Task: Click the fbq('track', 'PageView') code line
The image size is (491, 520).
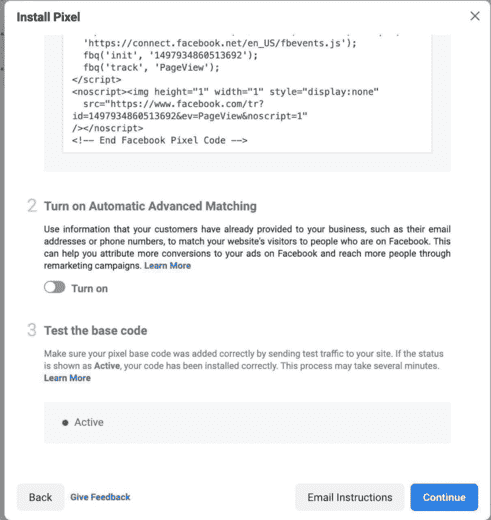Action: (151, 68)
